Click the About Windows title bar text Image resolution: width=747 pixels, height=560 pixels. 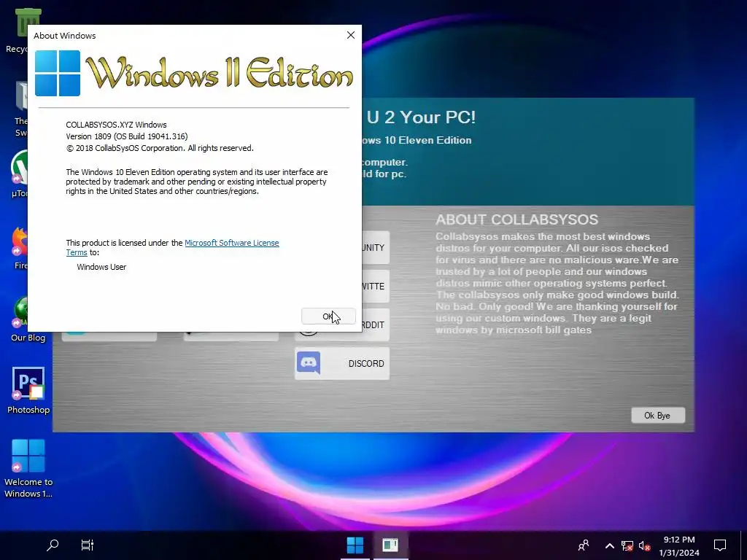[x=65, y=36]
